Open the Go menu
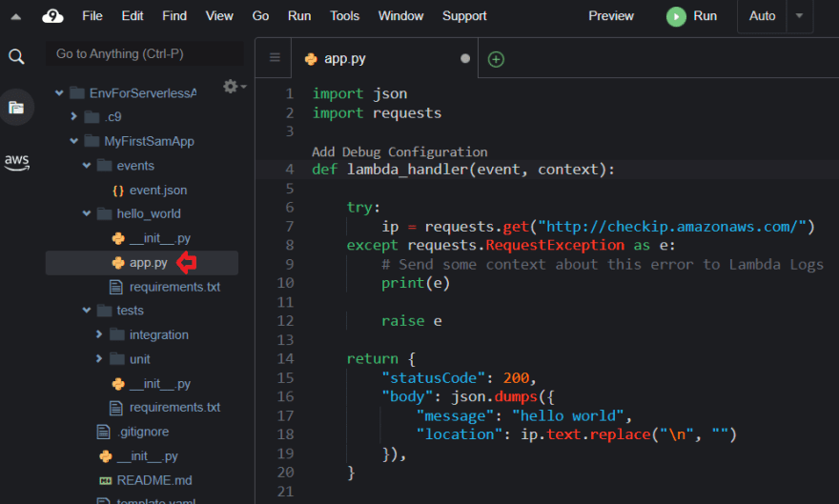839x504 pixels. click(260, 16)
